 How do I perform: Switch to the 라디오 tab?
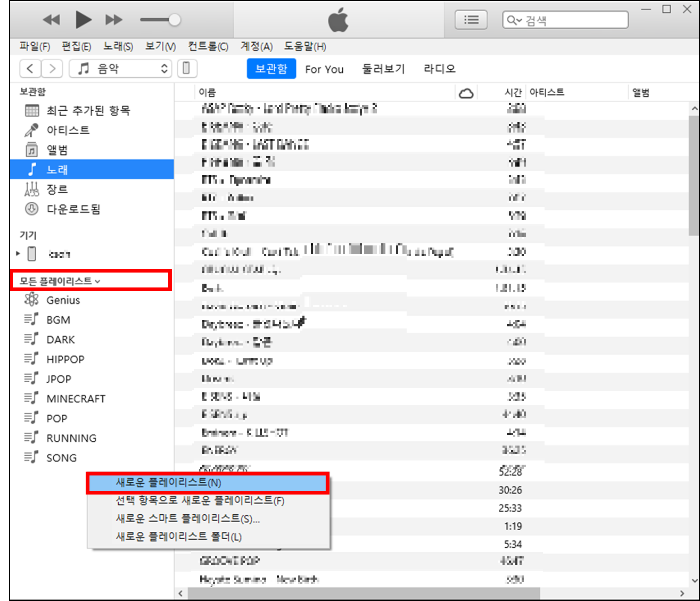click(440, 69)
